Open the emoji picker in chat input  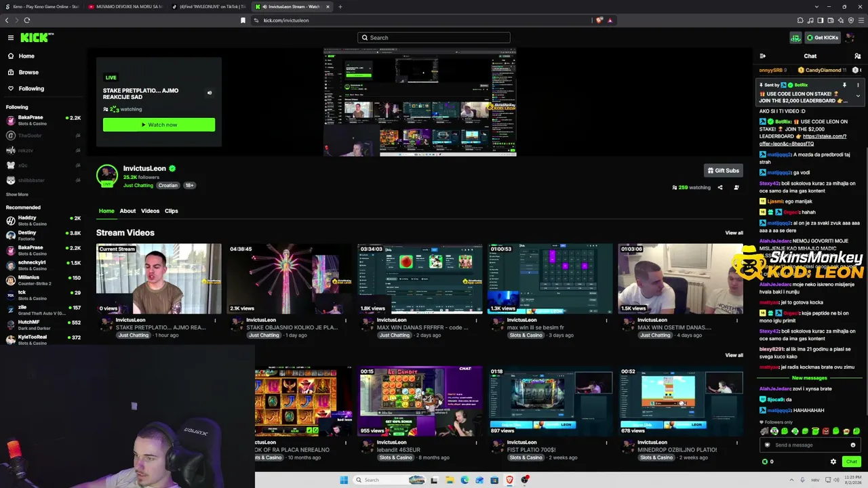click(x=853, y=445)
